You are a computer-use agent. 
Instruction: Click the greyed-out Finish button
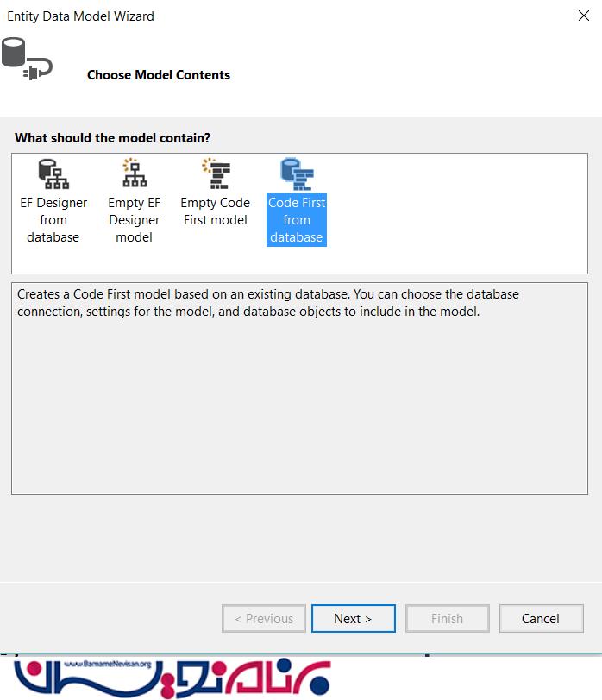point(448,618)
